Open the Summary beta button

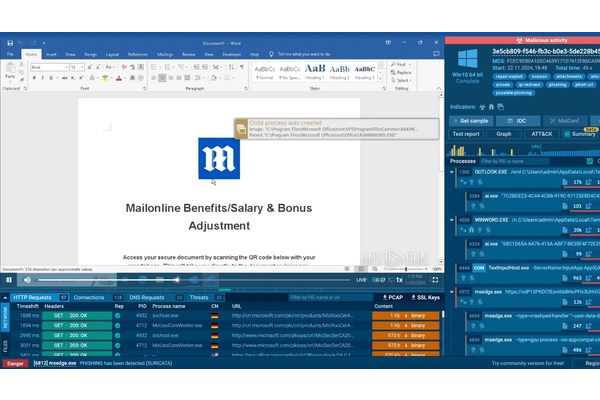pos(580,134)
